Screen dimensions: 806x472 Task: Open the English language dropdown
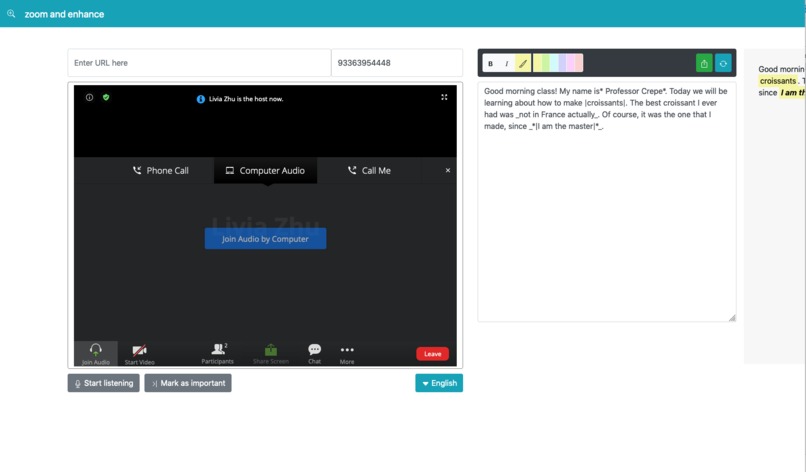pos(439,383)
